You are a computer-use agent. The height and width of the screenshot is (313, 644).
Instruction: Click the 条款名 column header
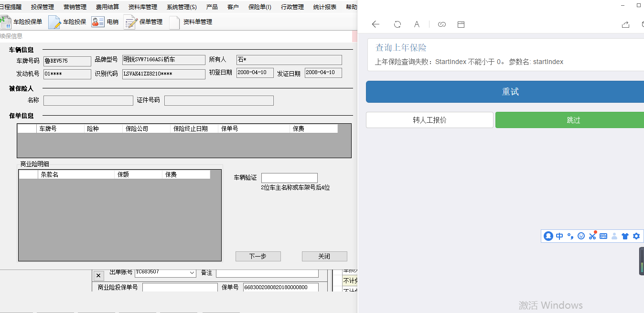[76, 174]
